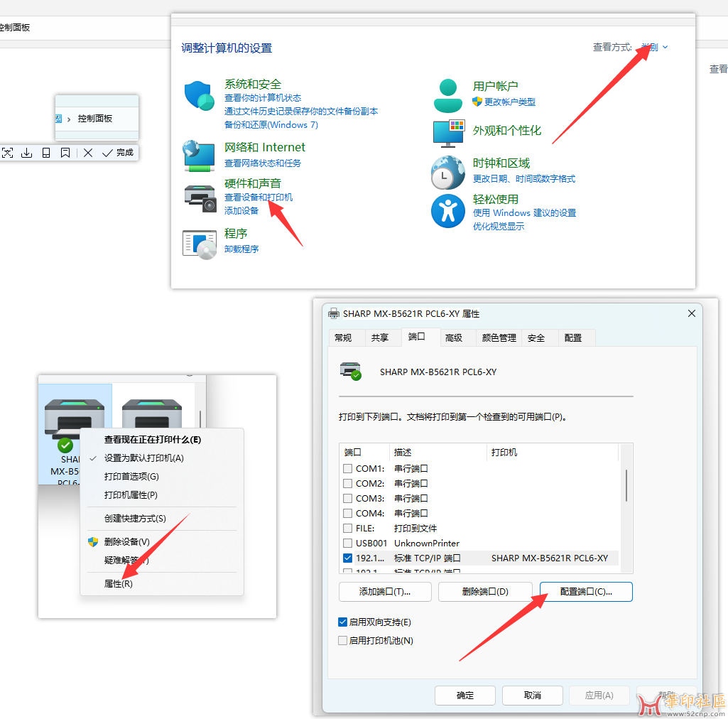The image size is (728, 719).
Task: Open the 备份和还原(Windows 7) link
Action: 271,124
